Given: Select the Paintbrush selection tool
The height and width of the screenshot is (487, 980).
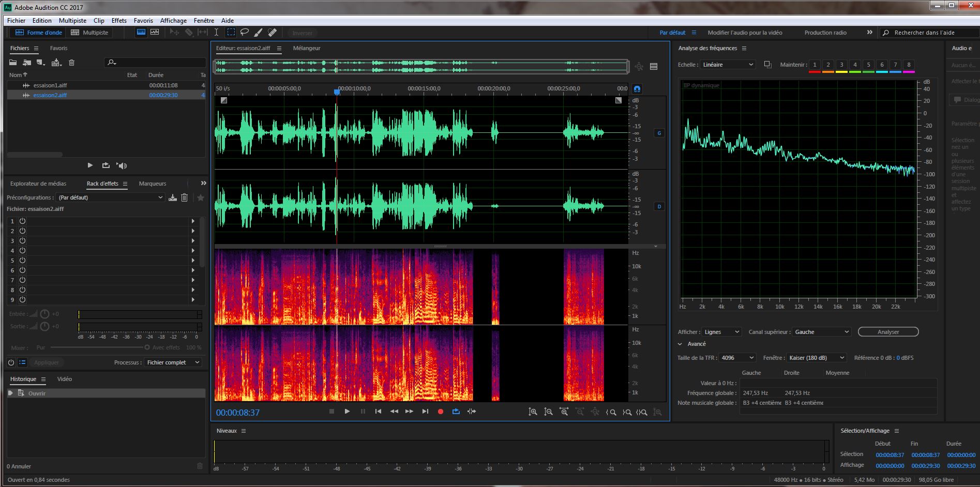Looking at the screenshot, I should (x=258, y=33).
